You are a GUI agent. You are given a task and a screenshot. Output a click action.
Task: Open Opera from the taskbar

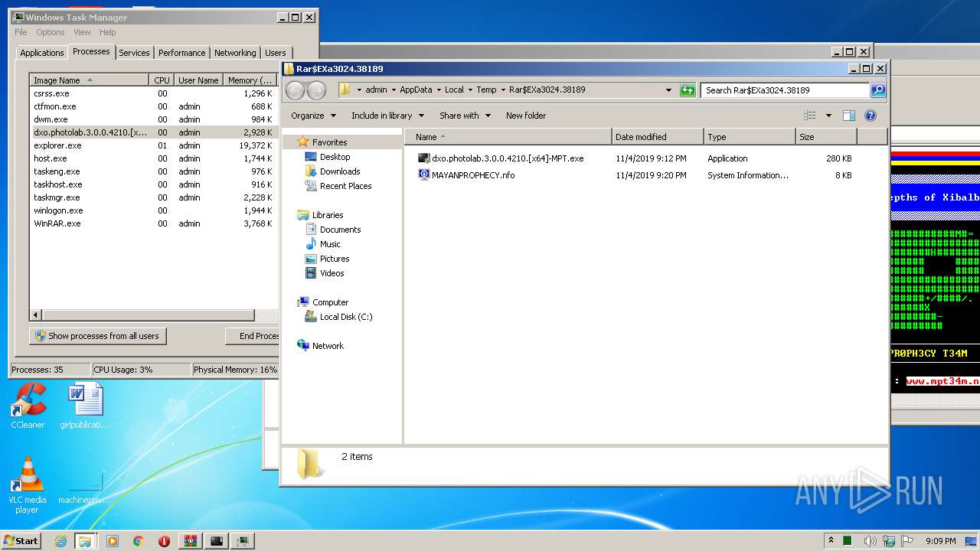tap(164, 541)
